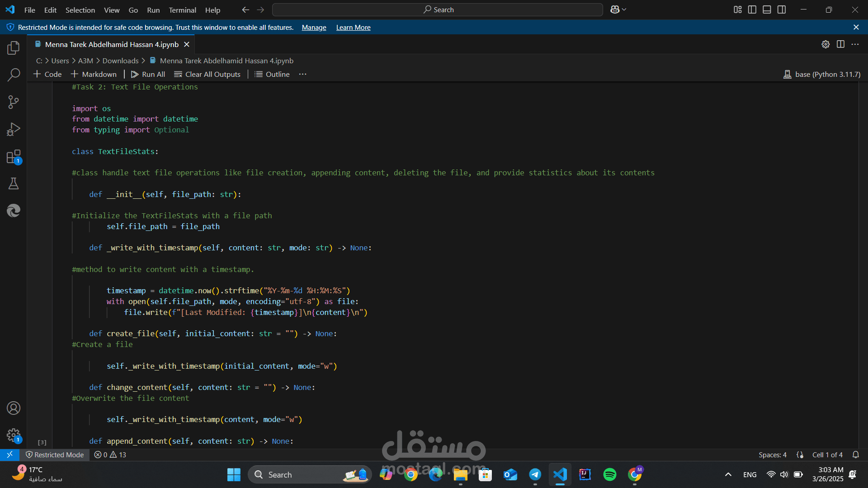Open the Accounts icon near bottom left
Viewport: 868px width, 488px height.
click(14, 408)
